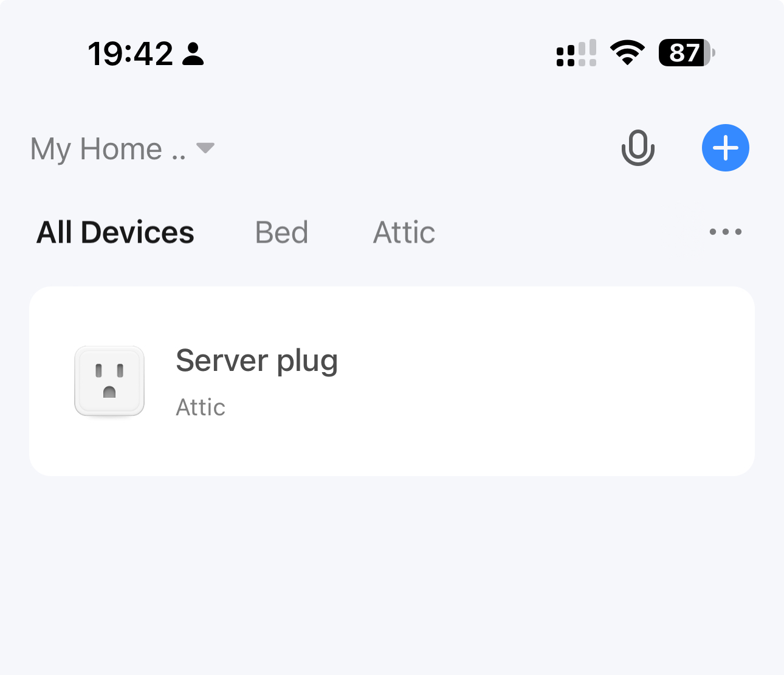Tap the battery indicator showing 87
This screenshot has width=784, height=675.
pos(687,53)
